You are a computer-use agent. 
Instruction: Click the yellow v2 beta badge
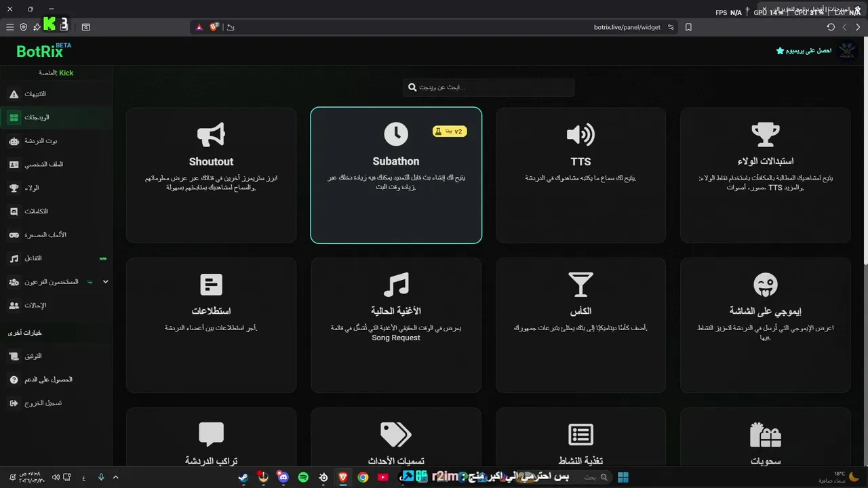[450, 131]
